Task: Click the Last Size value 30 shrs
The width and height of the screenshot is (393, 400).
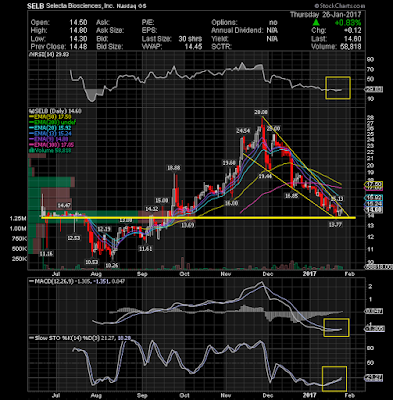Action: pos(190,39)
